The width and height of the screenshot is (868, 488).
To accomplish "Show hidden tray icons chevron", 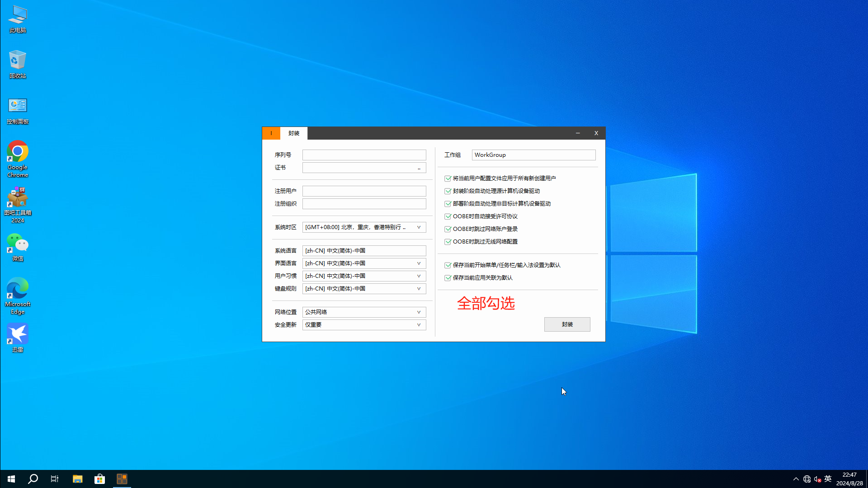I will 796,479.
